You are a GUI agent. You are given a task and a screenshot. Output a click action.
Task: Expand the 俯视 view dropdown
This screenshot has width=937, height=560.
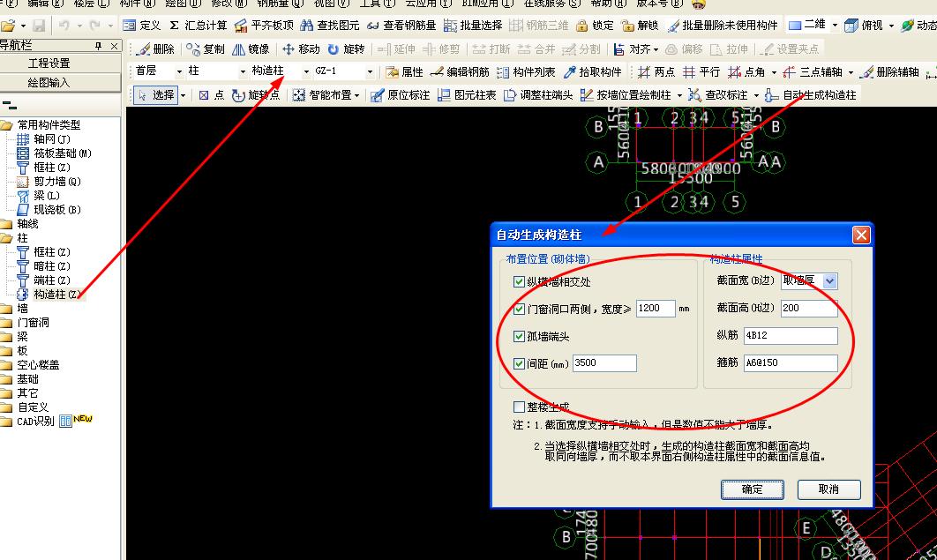(891, 26)
